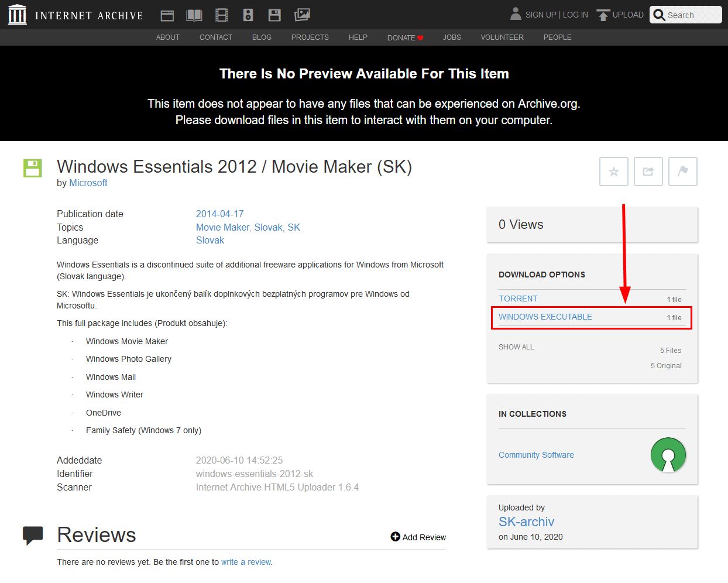Open the Audio speaker icon
The width and height of the screenshot is (728, 583).
pyautogui.click(x=248, y=15)
